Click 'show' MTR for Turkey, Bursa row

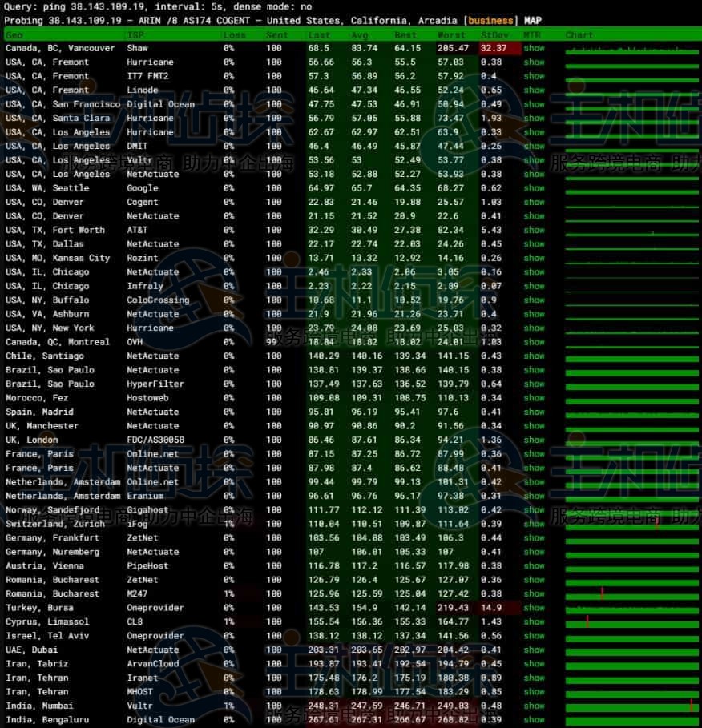pyautogui.click(x=534, y=608)
